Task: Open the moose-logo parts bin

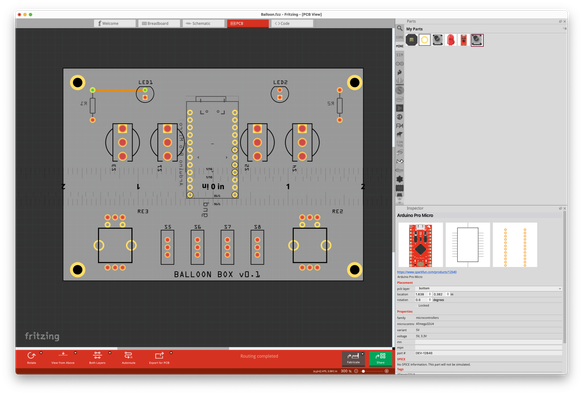Action: (x=400, y=135)
